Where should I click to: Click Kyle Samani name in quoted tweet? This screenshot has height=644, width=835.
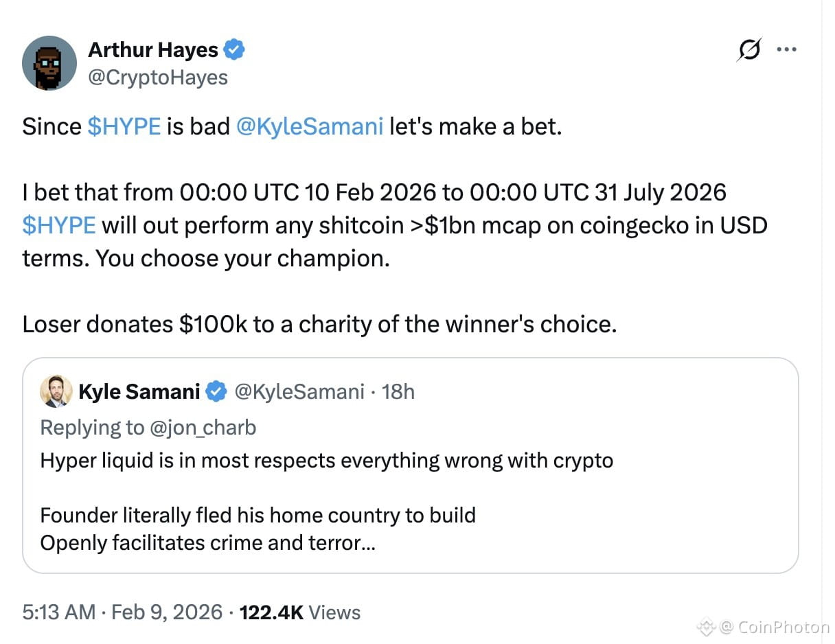pos(139,391)
